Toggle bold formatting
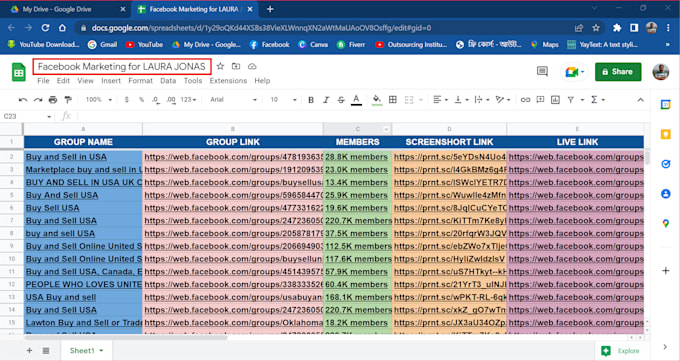The height and width of the screenshot is (361, 680). tap(311, 100)
